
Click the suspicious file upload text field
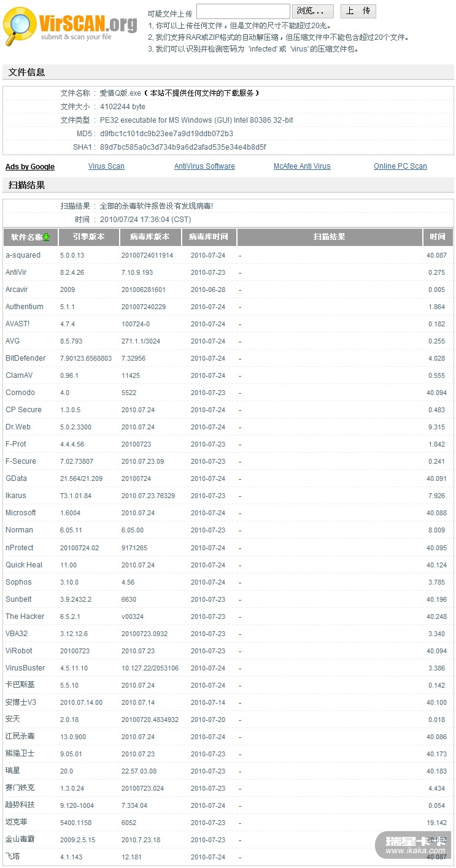[x=243, y=11]
